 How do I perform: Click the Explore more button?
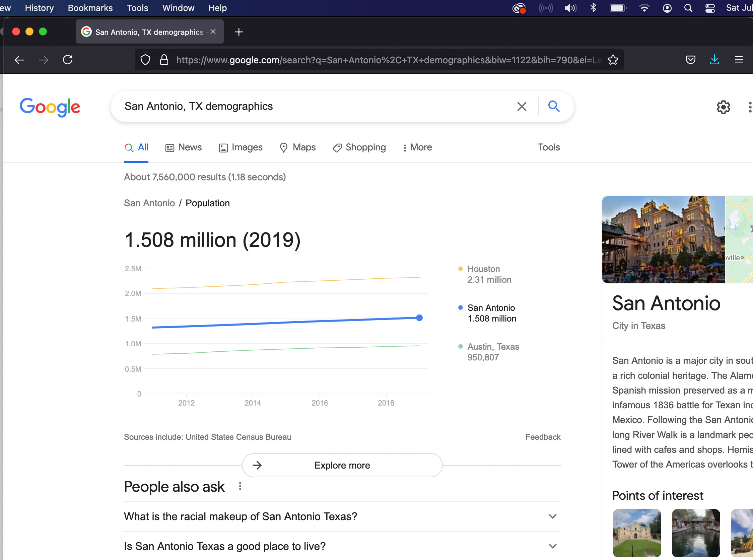342,465
